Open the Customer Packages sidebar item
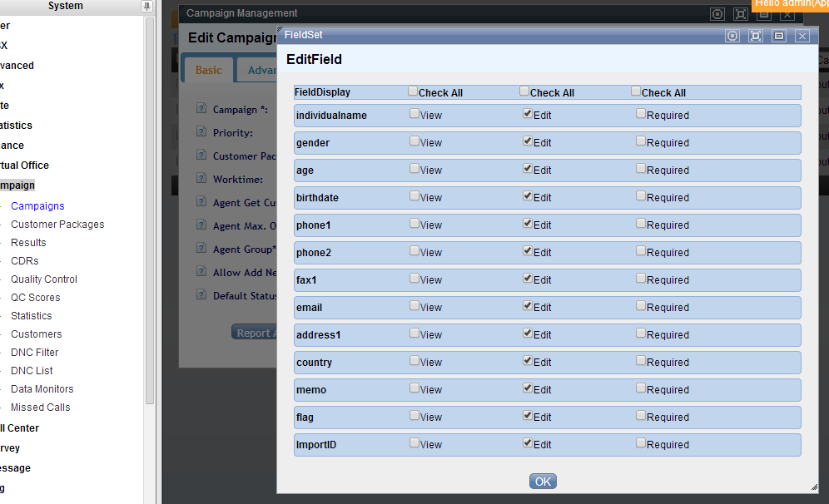Image resolution: width=829 pixels, height=504 pixels. tap(57, 225)
